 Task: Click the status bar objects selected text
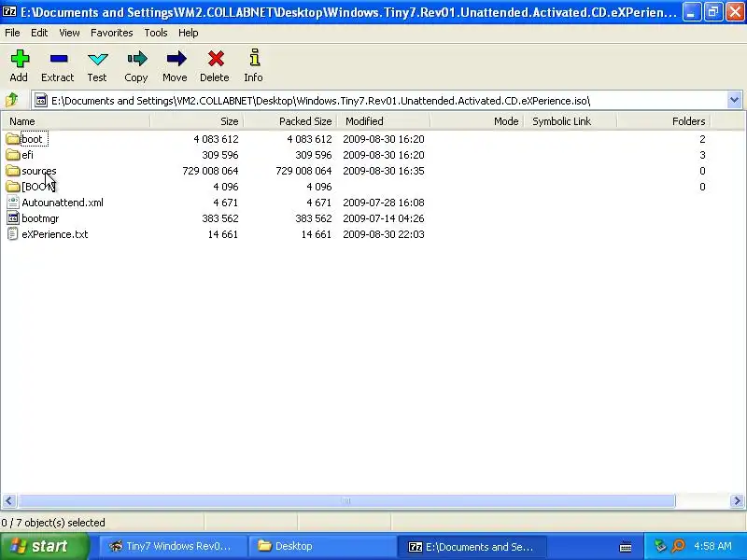pos(53,523)
